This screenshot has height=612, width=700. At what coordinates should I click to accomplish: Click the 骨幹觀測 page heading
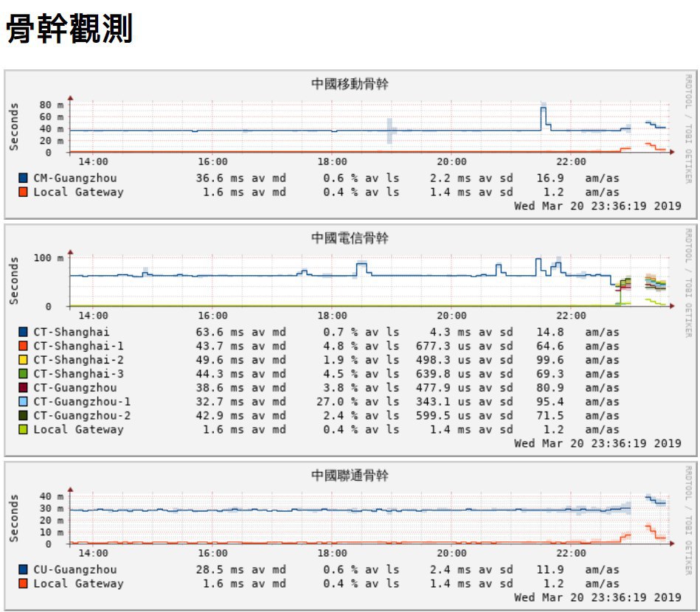pos(70,30)
